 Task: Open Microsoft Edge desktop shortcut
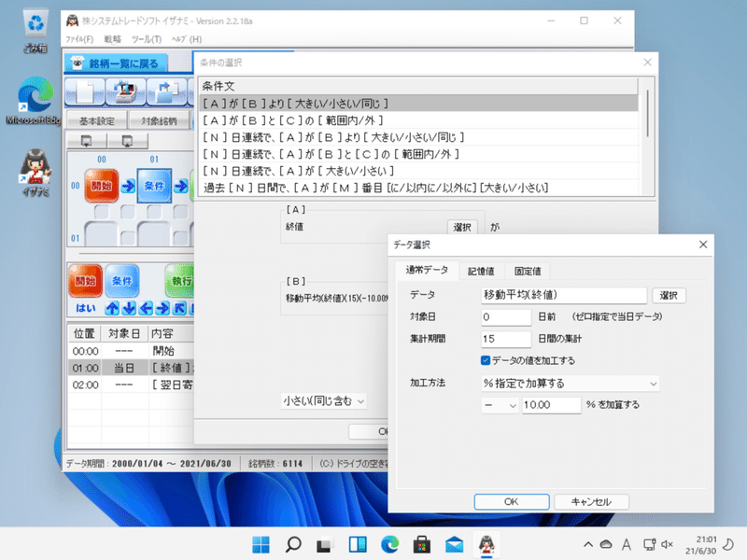tap(35, 102)
